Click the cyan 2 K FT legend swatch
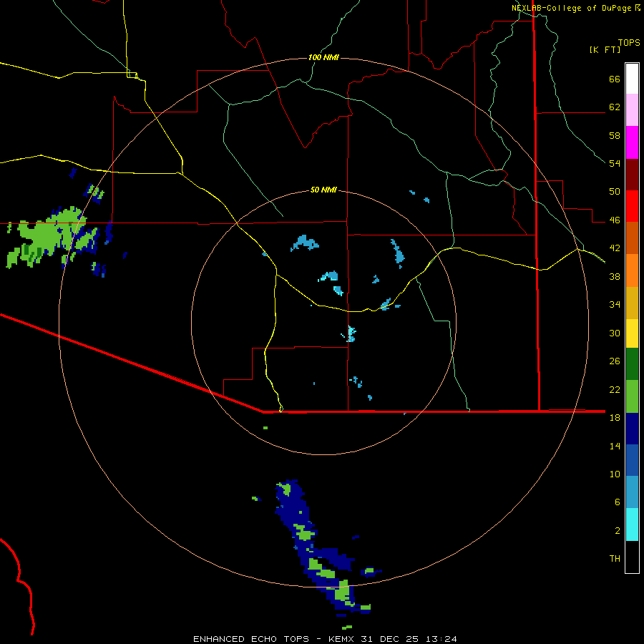Viewport: 644px width, 644px height. [x=632, y=525]
